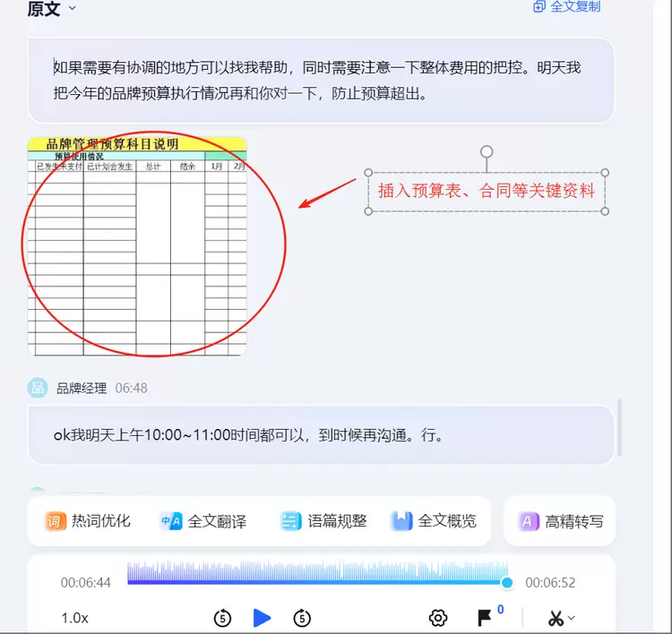The height and width of the screenshot is (634, 672).
Task: Click the budget table image thumbnail
Action: pos(137,246)
